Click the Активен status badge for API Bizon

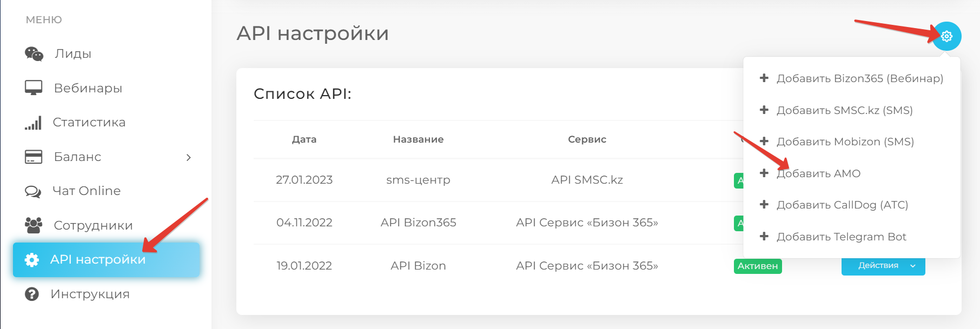click(757, 266)
